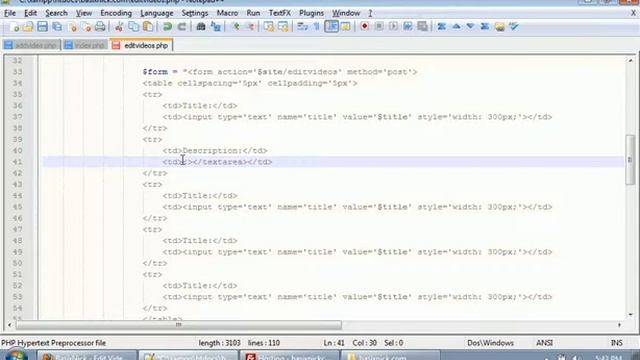Open the Edit menu
Image resolution: width=640 pixels, height=360 pixels.
30,13
